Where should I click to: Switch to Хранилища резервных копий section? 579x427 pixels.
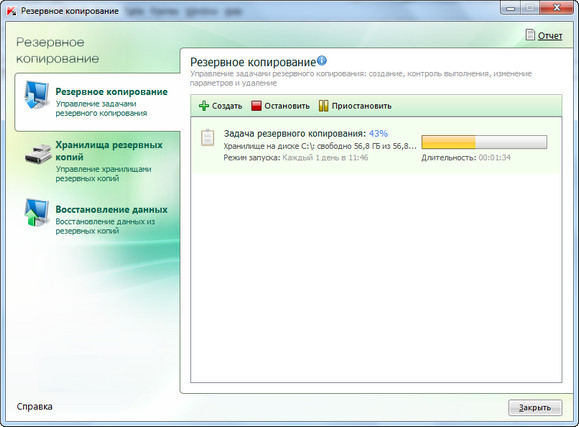[97, 161]
